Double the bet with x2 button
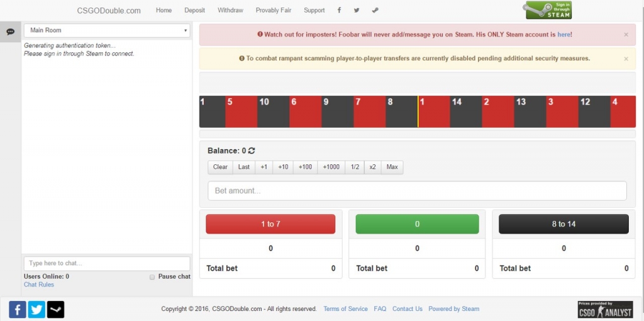The height and width of the screenshot is (321, 644). click(x=372, y=167)
